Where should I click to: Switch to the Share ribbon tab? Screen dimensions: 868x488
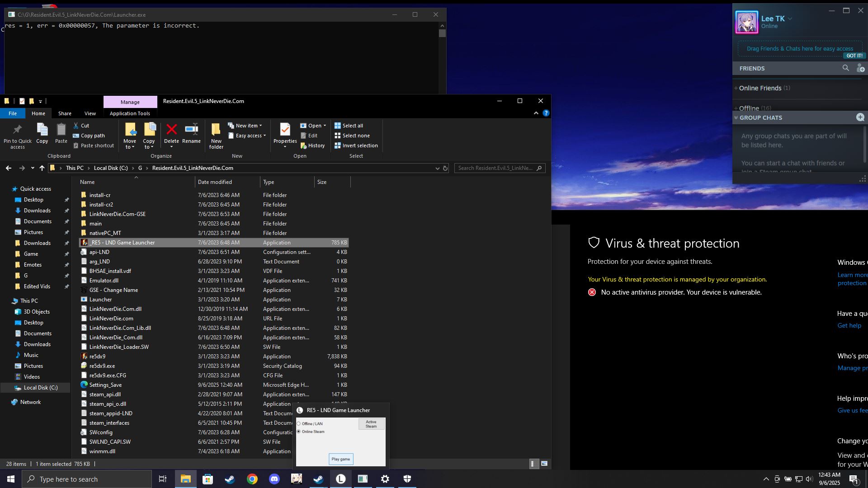pos(65,113)
